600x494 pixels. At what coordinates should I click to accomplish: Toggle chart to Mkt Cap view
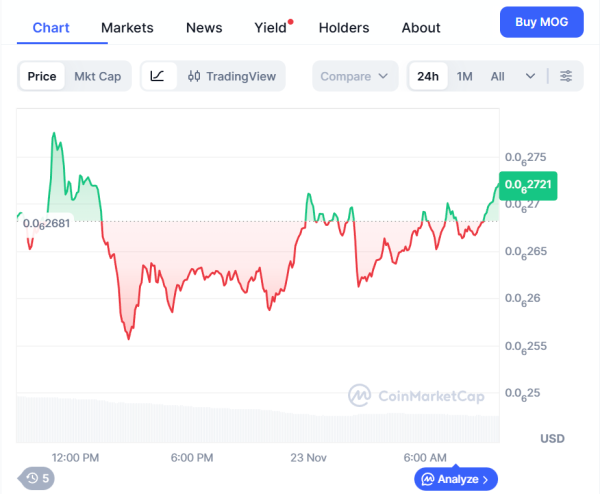[97, 76]
